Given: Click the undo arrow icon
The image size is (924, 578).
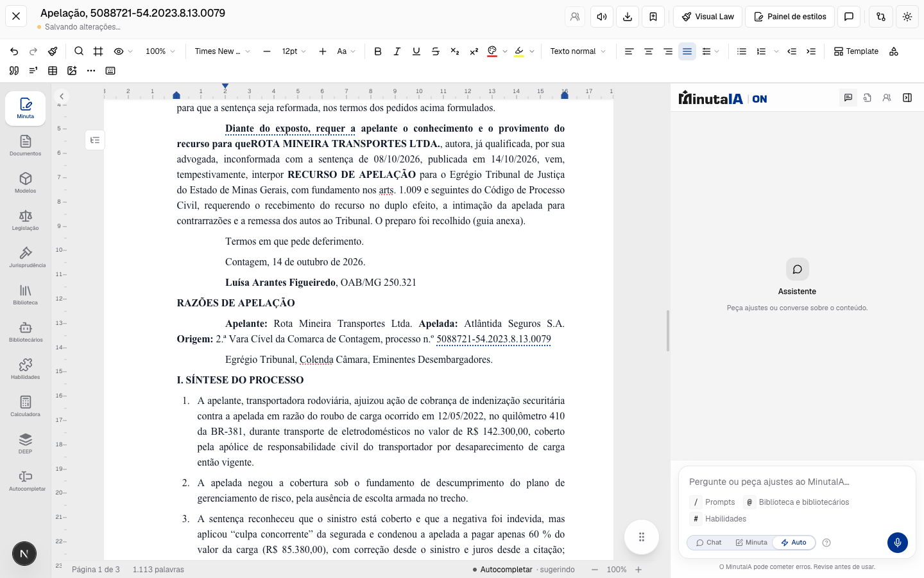Looking at the screenshot, I should (x=14, y=51).
